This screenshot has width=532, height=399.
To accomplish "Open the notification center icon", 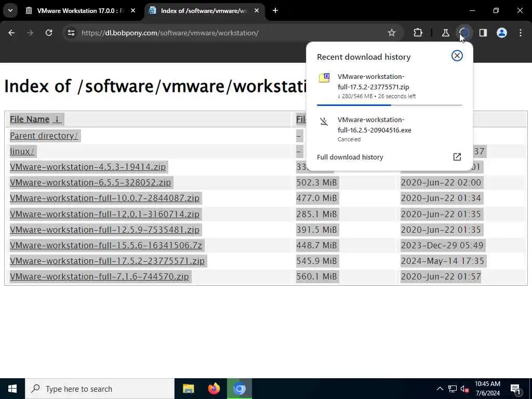I will pyautogui.click(x=515, y=389).
